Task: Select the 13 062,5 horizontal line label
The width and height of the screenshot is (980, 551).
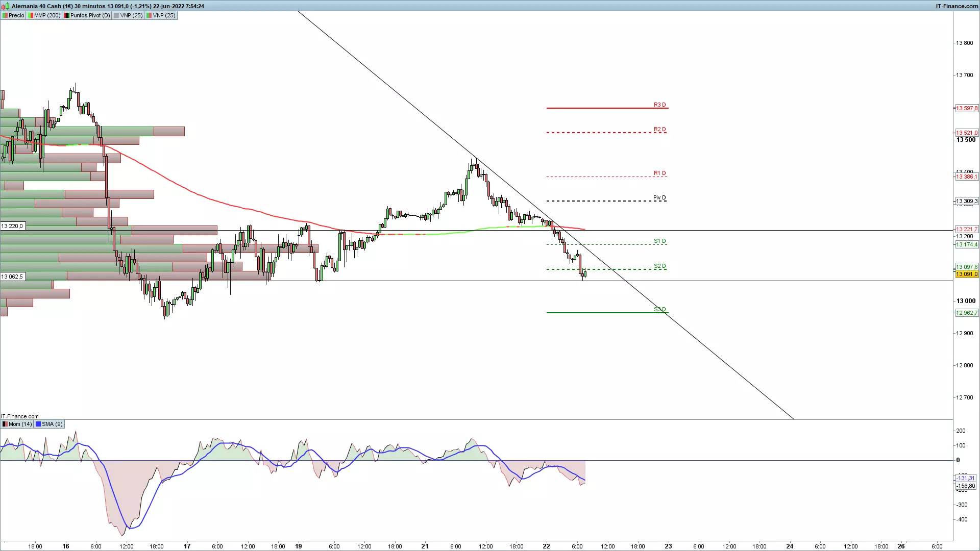Action: coord(12,277)
